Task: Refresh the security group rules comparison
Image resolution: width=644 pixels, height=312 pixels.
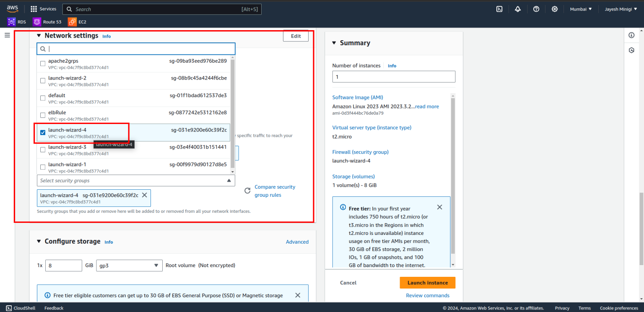Action: [247, 191]
